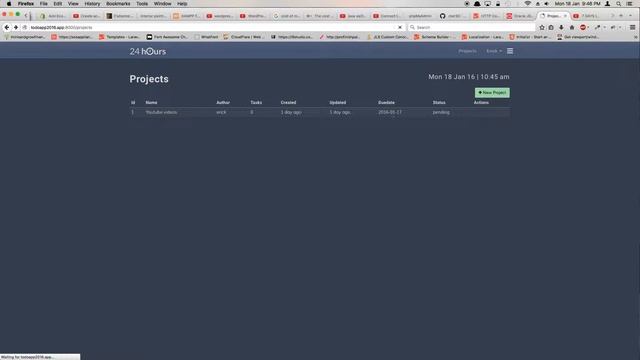Open the Bookmarks menu
The width and height of the screenshot is (640, 360).
[x=118, y=4]
